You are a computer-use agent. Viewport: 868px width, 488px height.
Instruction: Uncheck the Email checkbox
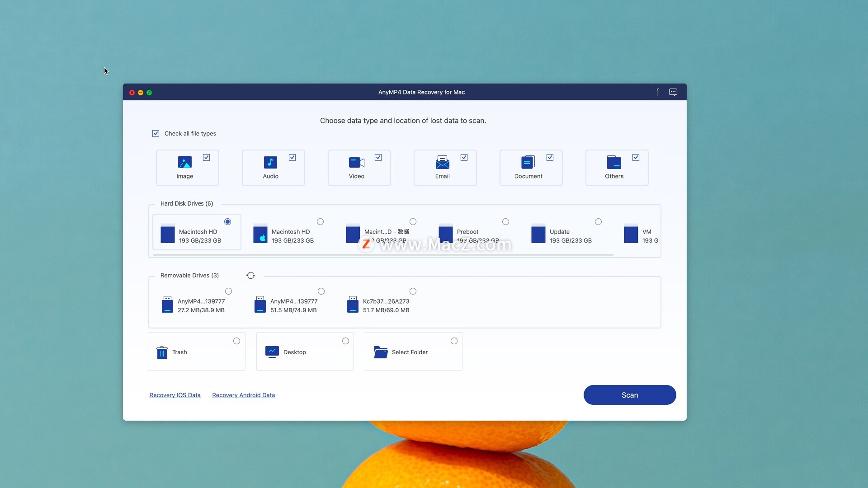pos(464,157)
